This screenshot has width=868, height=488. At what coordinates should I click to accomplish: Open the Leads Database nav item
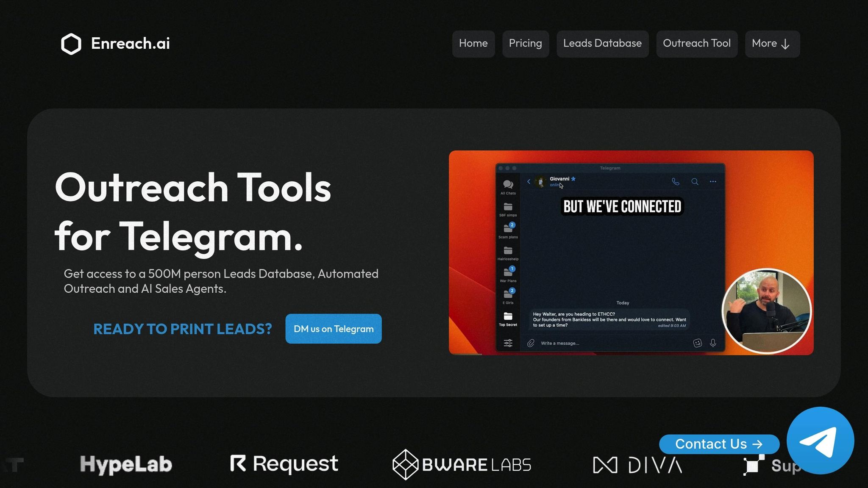[x=602, y=44]
